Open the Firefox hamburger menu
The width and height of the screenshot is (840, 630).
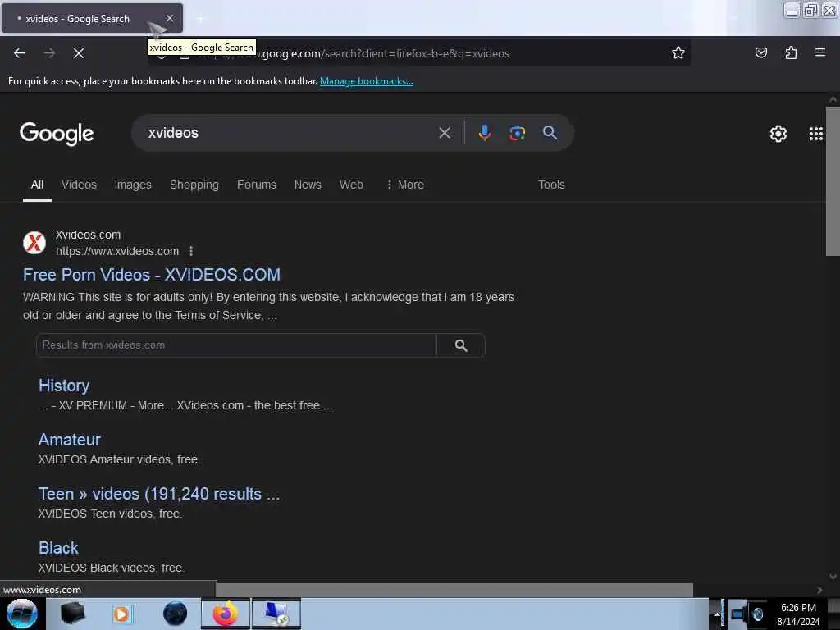tap(820, 52)
